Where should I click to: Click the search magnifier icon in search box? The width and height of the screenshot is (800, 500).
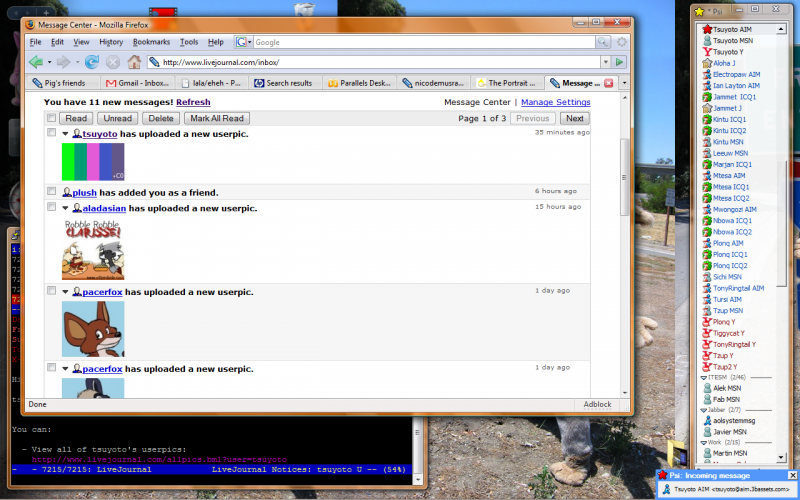602,42
